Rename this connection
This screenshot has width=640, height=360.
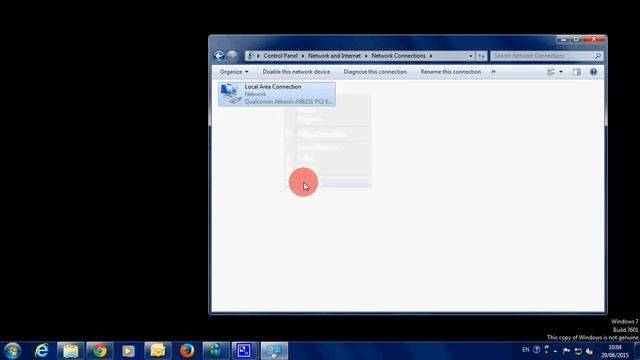tap(451, 72)
